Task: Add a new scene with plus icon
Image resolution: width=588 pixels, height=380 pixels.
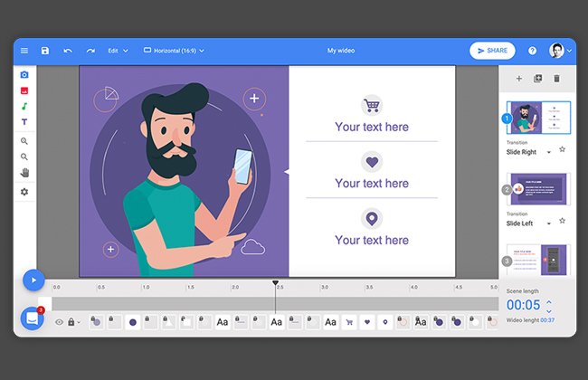Action: coord(519,79)
